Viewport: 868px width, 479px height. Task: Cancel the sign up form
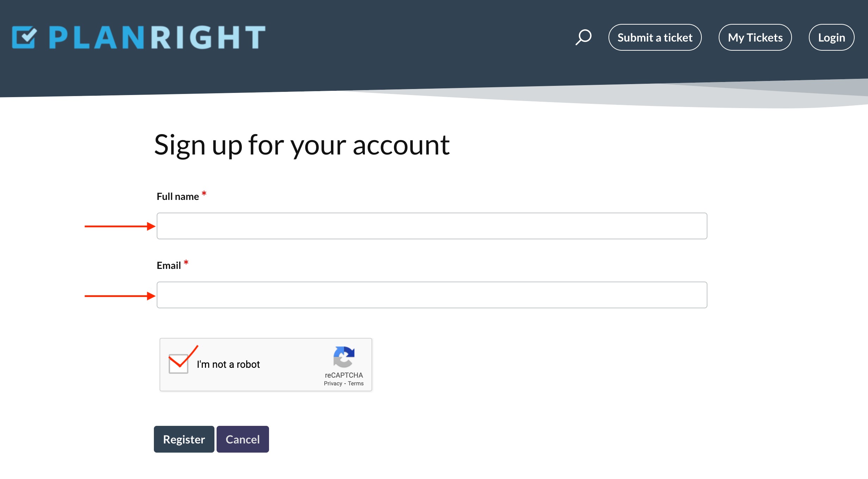(x=243, y=439)
